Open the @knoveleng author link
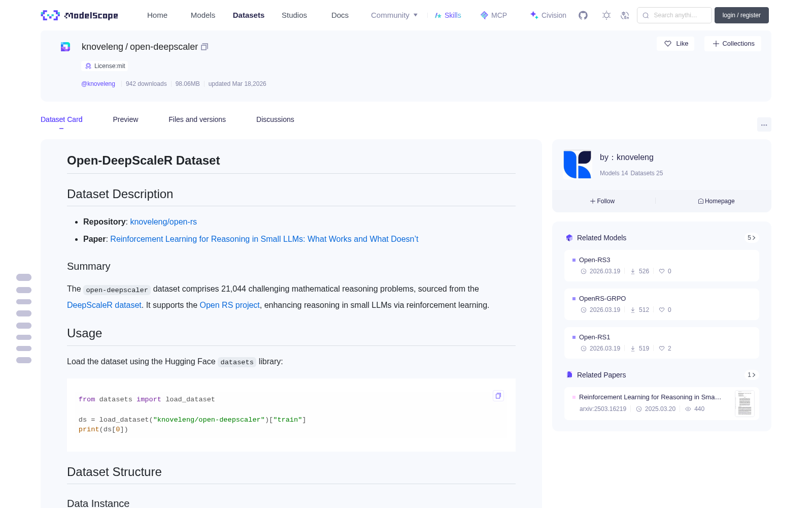The height and width of the screenshot is (508, 812). tap(98, 84)
